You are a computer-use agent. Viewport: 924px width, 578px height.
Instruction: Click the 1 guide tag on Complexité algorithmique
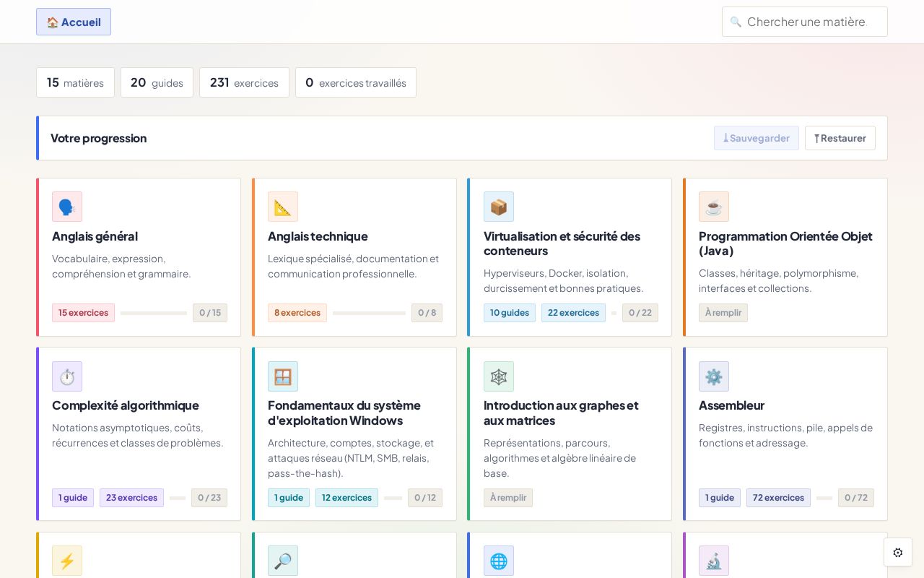point(73,498)
